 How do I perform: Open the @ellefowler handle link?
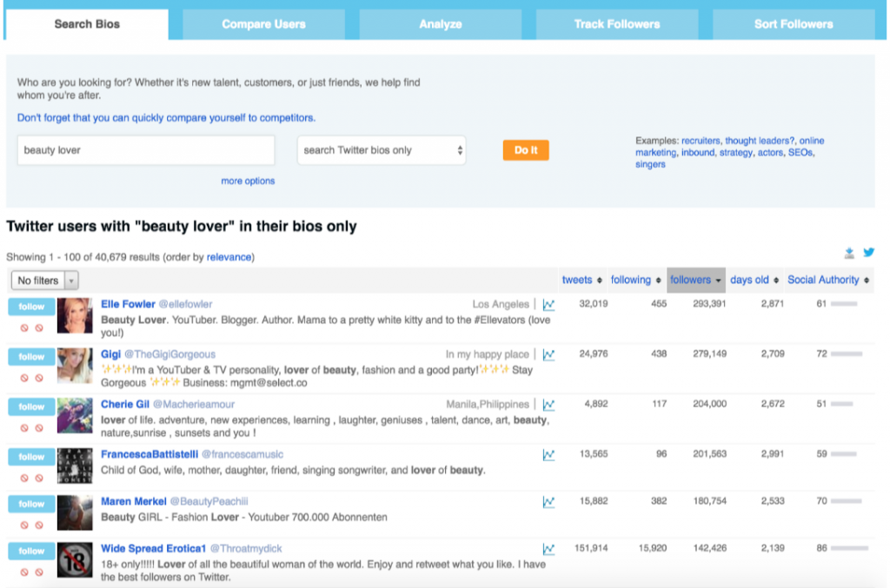pyautogui.click(x=186, y=305)
